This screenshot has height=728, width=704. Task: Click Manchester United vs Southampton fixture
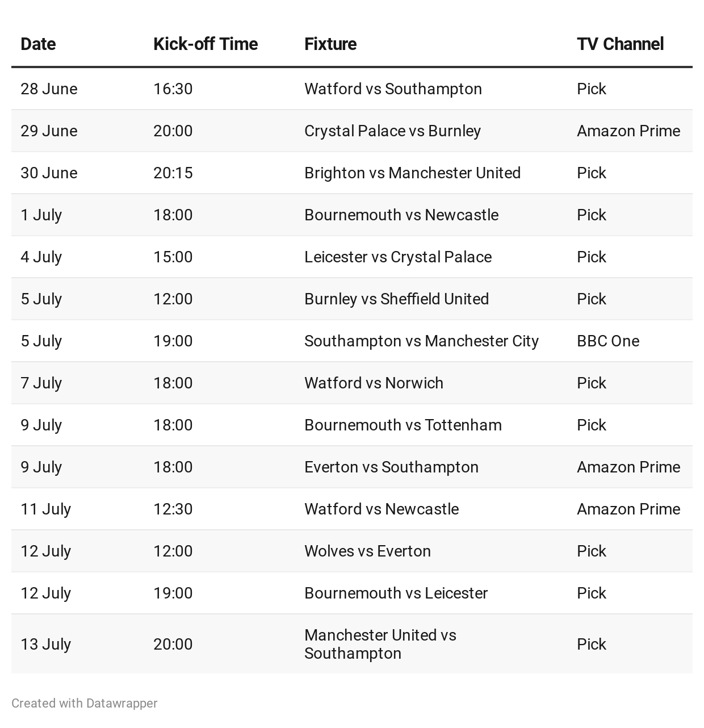point(380,644)
